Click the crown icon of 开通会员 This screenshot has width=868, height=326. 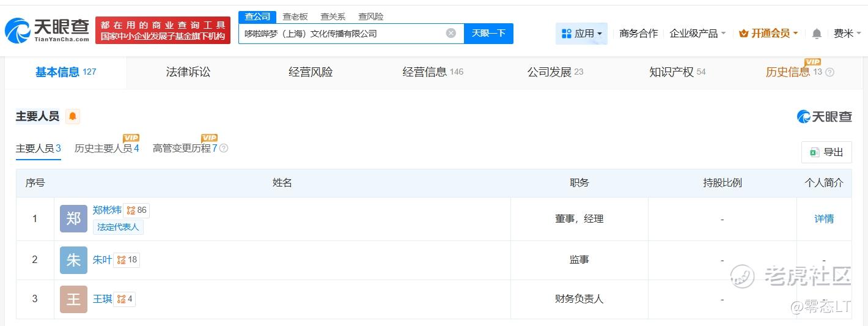744,34
